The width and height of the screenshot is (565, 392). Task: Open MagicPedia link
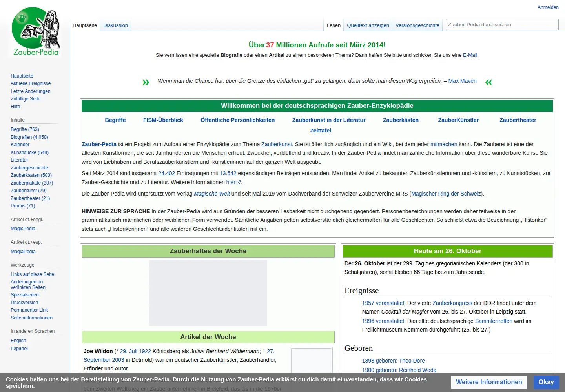click(x=23, y=229)
